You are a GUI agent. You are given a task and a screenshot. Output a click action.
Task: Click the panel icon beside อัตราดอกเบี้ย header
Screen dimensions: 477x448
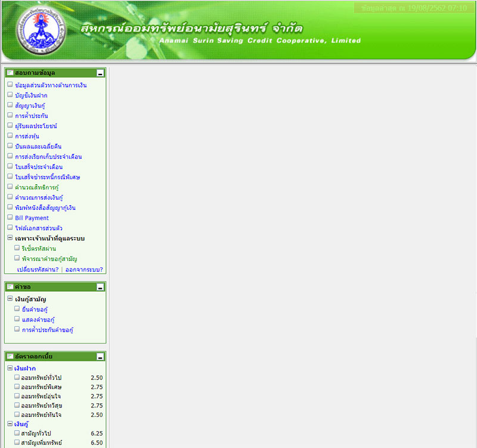pyautogui.click(x=10, y=356)
